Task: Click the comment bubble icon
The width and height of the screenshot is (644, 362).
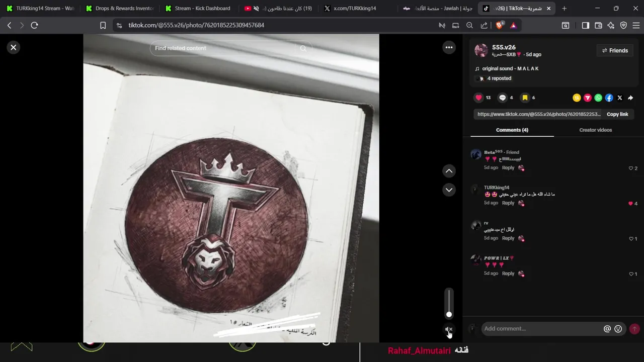Action: (x=502, y=98)
